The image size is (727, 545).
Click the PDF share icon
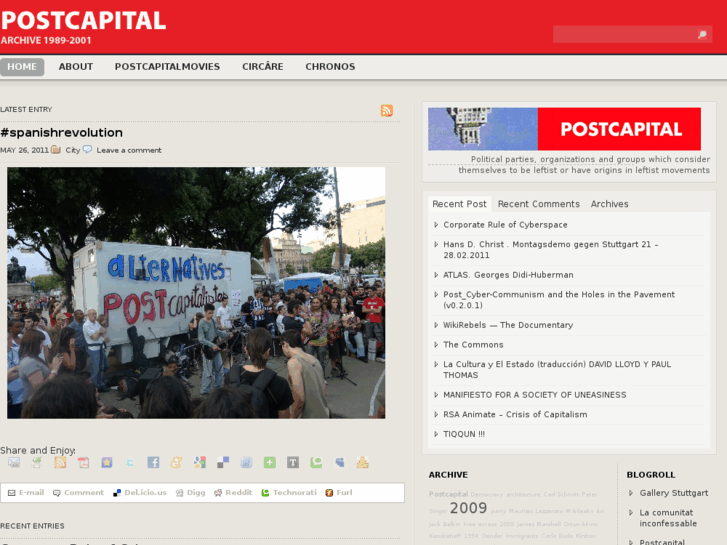click(83, 462)
